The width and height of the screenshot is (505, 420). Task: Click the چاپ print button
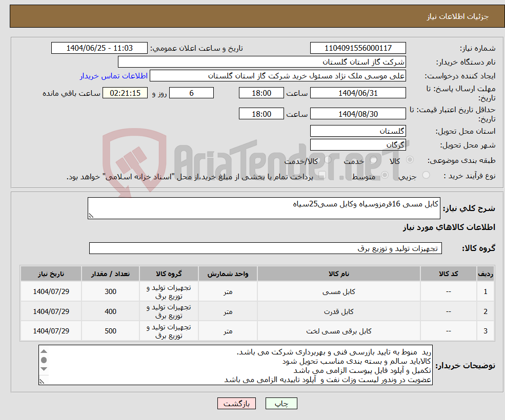(281, 404)
